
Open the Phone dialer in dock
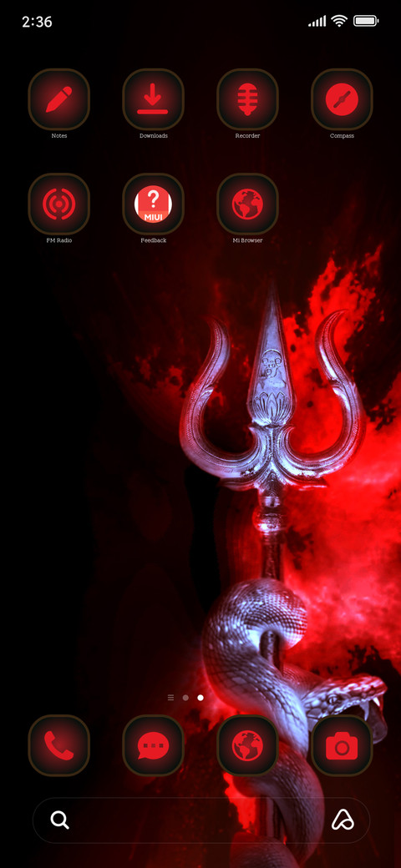pos(58,745)
